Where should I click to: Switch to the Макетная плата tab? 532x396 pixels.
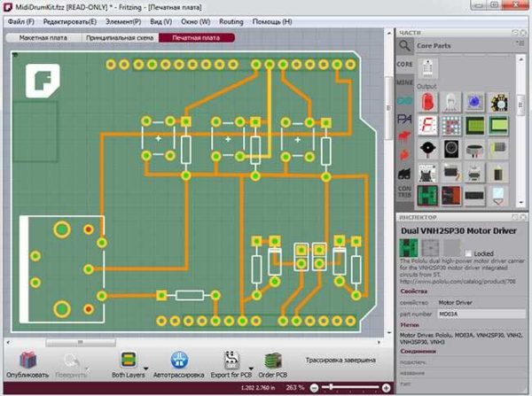click(x=44, y=39)
